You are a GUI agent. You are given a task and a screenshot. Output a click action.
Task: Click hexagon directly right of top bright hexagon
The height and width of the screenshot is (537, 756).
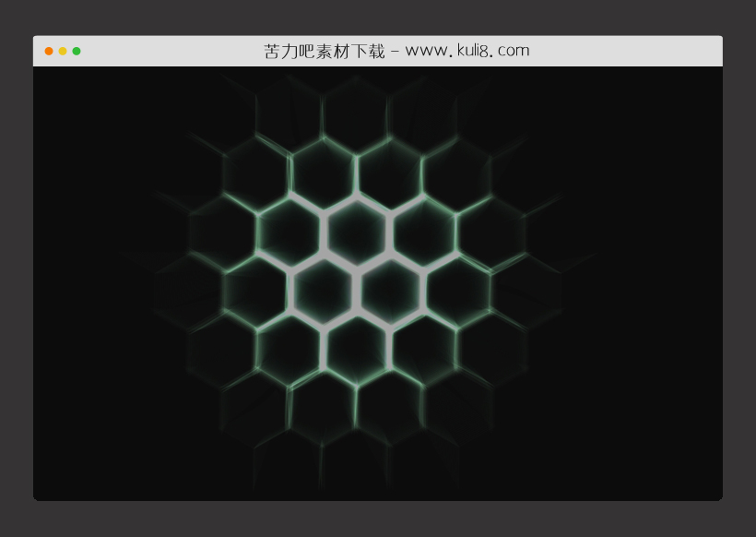(x=424, y=231)
